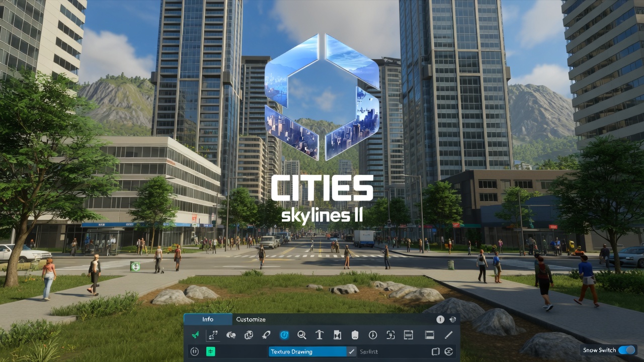Click the lined list panel icon

coord(408,335)
